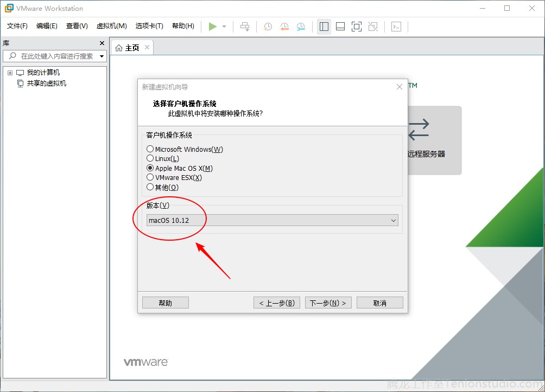Click the green power on play icon

coord(213,27)
